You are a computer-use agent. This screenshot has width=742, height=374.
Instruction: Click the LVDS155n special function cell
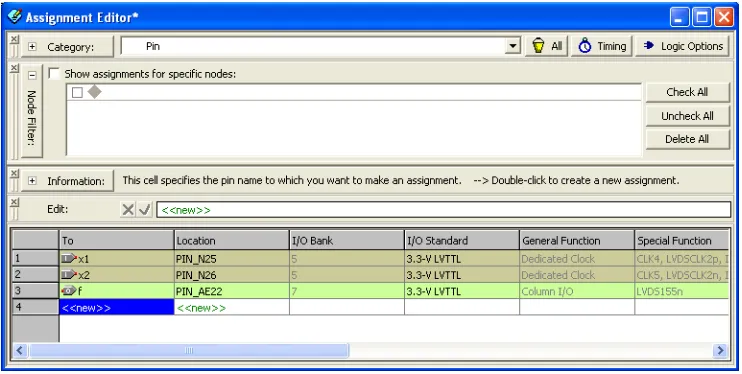click(681, 291)
